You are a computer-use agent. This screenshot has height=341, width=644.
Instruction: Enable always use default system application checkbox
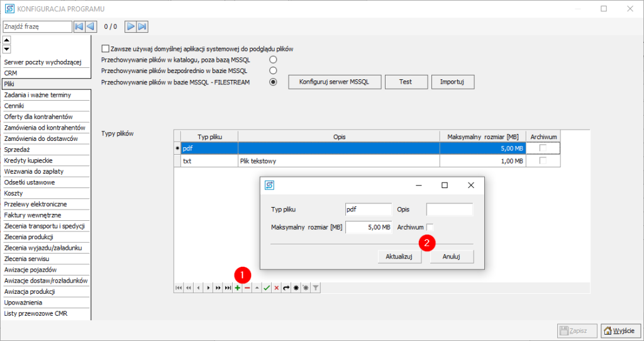[105, 48]
